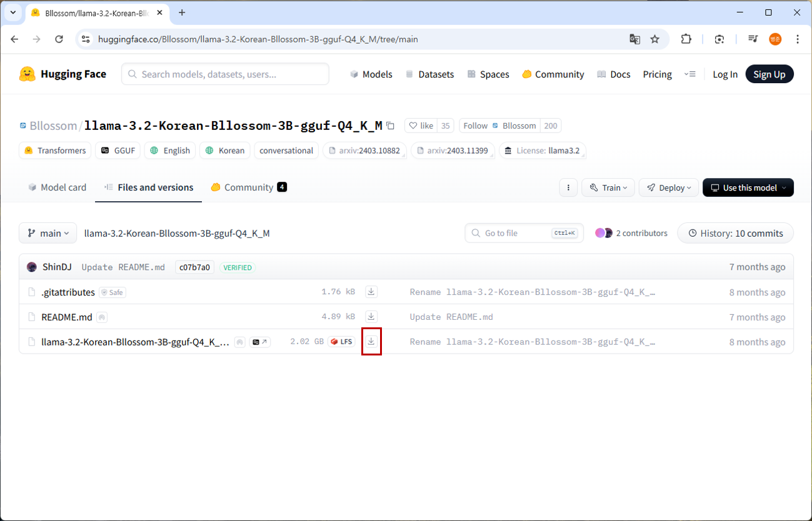Reload the current page
Screen dimensions: 812x521
(x=59, y=39)
